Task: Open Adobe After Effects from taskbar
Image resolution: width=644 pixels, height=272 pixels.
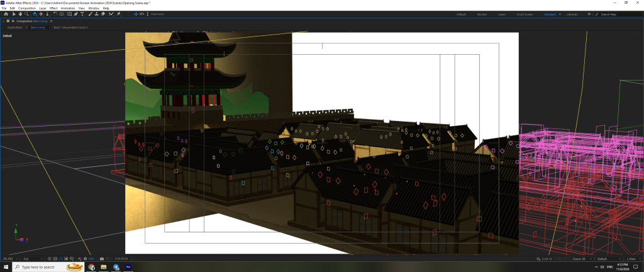Action: tap(128, 267)
